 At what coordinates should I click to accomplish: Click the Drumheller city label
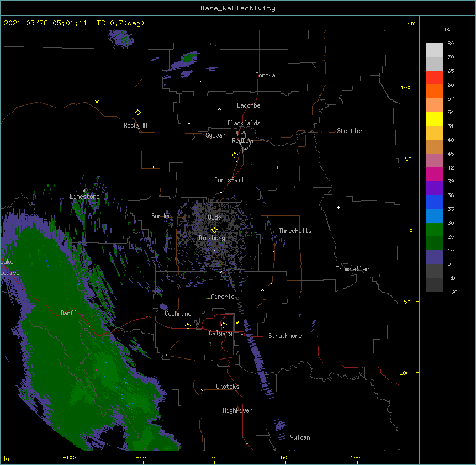pyautogui.click(x=352, y=269)
